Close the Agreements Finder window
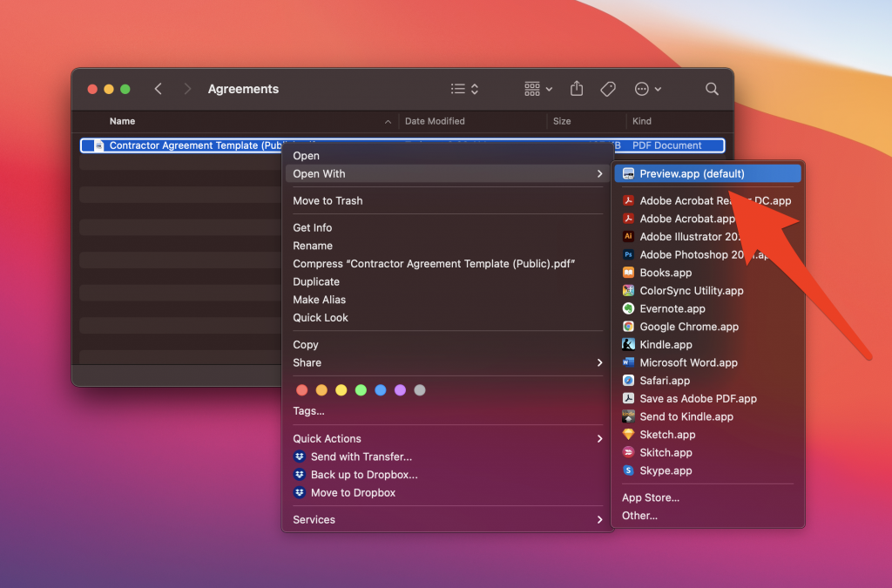892x588 pixels. pos(92,89)
